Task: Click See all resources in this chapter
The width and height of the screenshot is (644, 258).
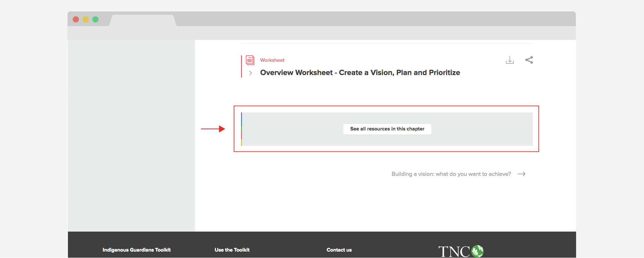Action: point(387,129)
